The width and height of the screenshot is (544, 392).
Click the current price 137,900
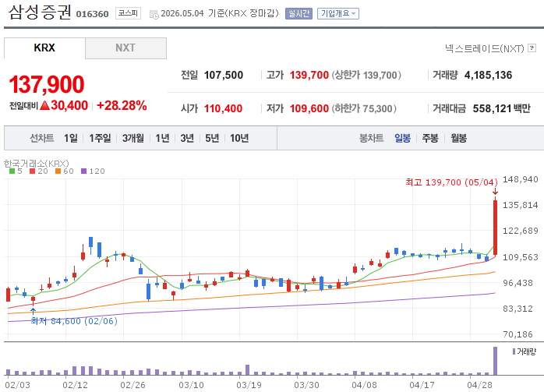[x=47, y=84]
